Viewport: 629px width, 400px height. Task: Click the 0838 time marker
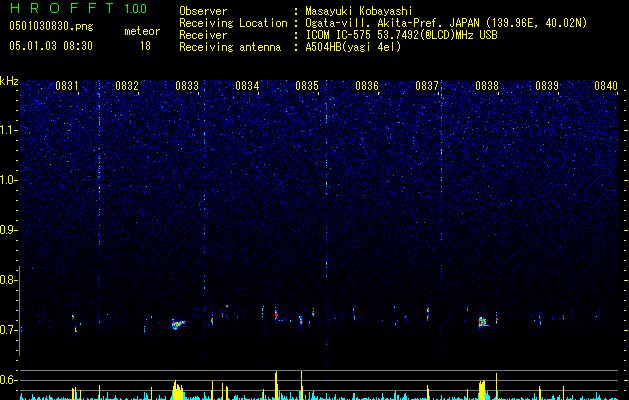(x=487, y=86)
